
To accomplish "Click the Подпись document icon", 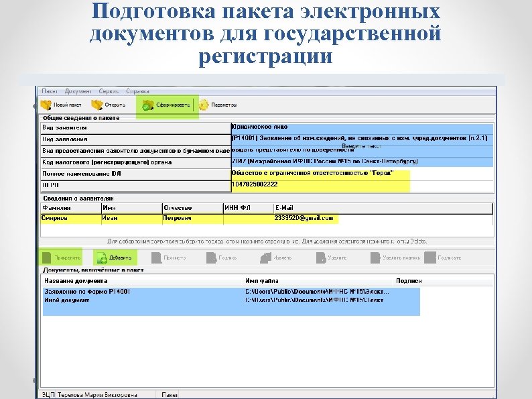I will [x=211, y=258].
